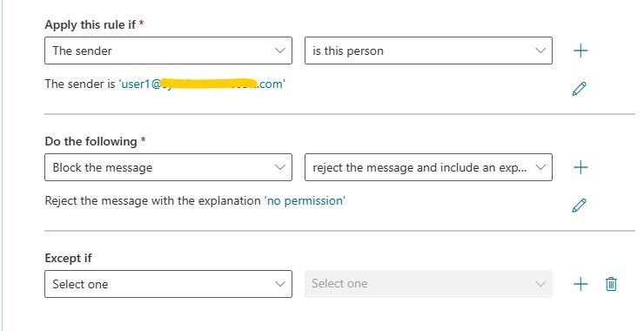This screenshot has width=644, height=331.
Task: Expand the "is this person" dropdown
Action: click(428, 51)
